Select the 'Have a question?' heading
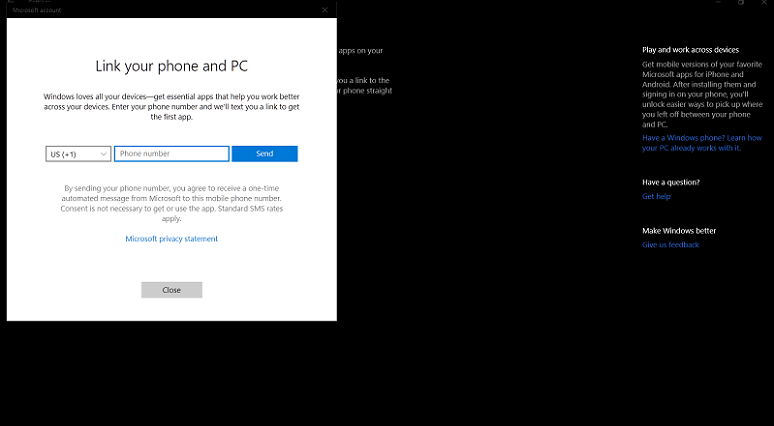 pos(671,182)
